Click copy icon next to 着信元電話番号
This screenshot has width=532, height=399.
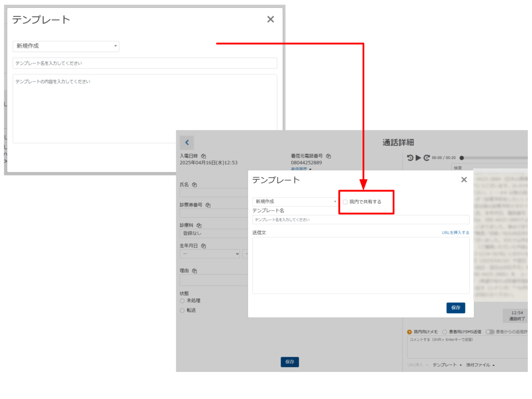pyautogui.click(x=328, y=156)
